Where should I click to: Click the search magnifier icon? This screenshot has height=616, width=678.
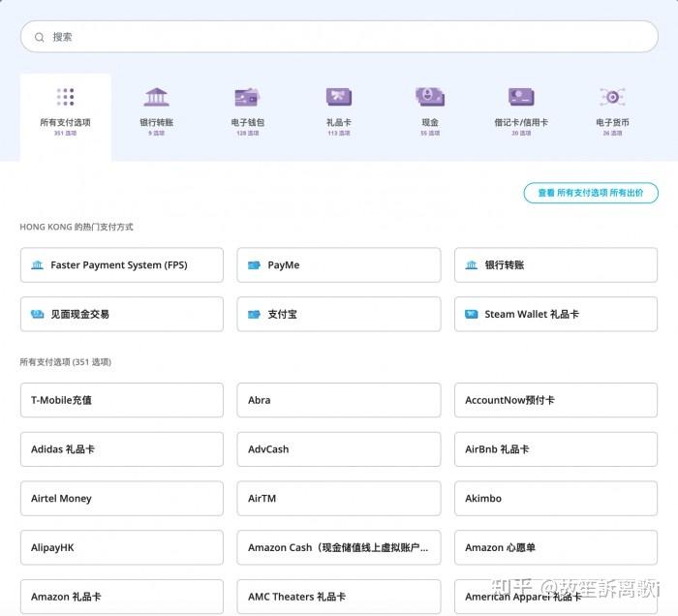click(40, 37)
